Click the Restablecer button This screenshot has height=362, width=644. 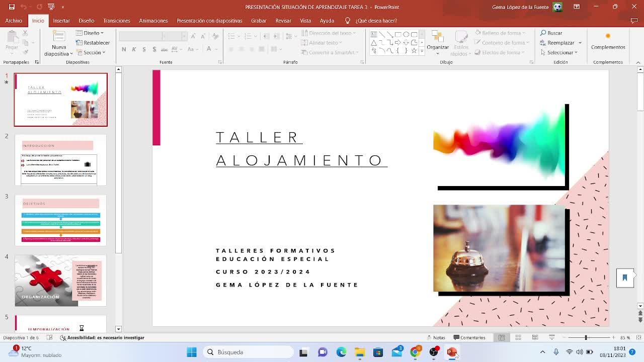[x=93, y=43]
